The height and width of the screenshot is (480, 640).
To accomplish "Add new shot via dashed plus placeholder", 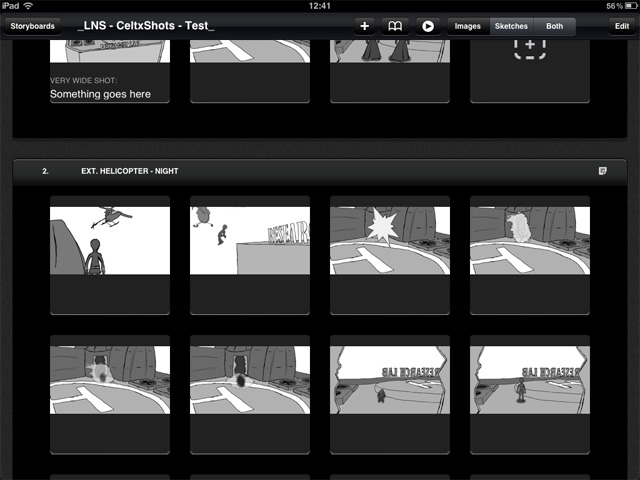I will click(530, 49).
